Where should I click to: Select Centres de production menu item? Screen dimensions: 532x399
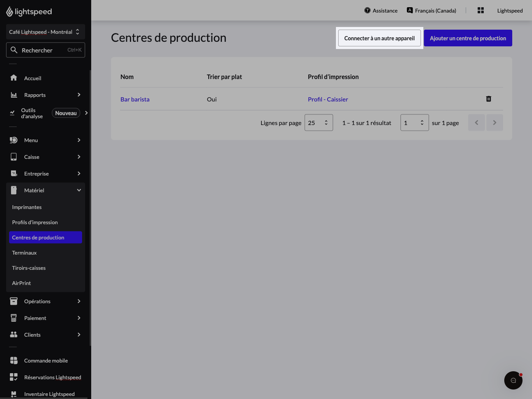[x=46, y=237]
